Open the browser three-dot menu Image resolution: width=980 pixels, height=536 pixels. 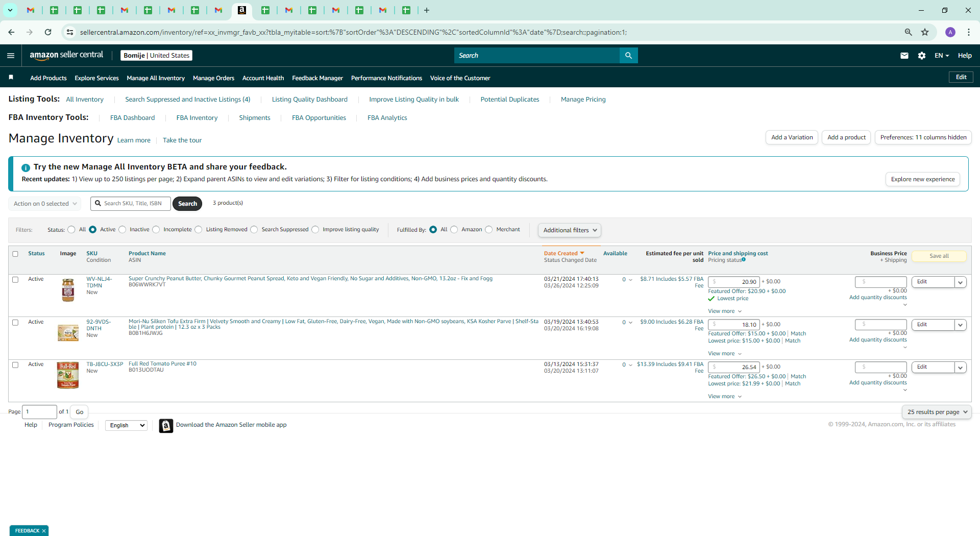click(x=969, y=32)
